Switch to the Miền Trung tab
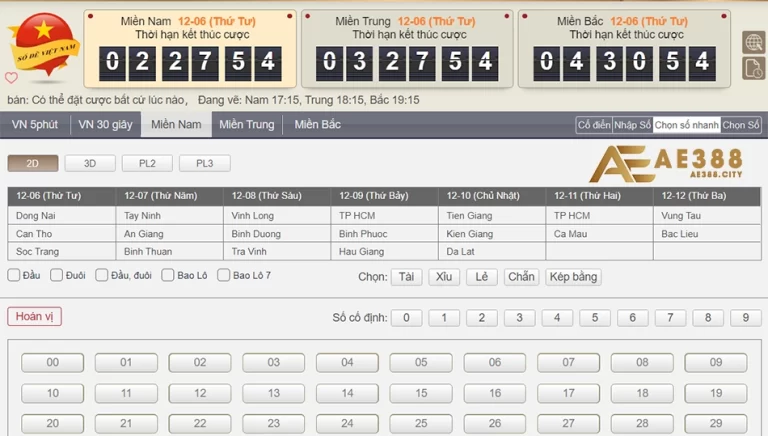Image resolution: width=768 pixels, height=436 pixels. pyautogui.click(x=246, y=125)
